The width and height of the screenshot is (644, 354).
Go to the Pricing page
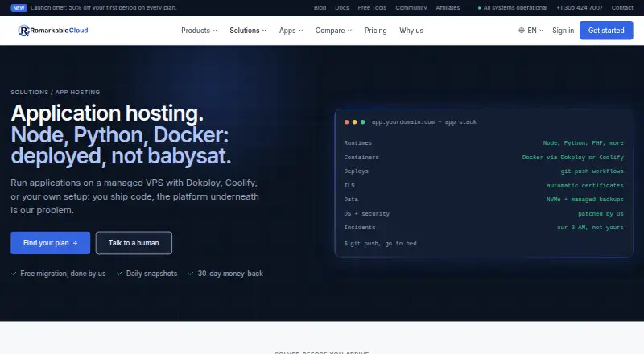pyautogui.click(x=375, y=31)
